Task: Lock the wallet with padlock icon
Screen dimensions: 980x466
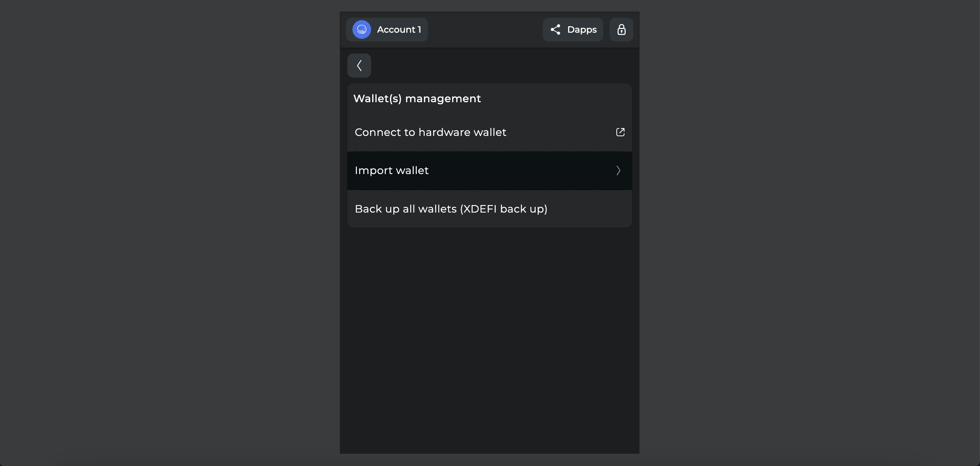Action: click(621, 30)
